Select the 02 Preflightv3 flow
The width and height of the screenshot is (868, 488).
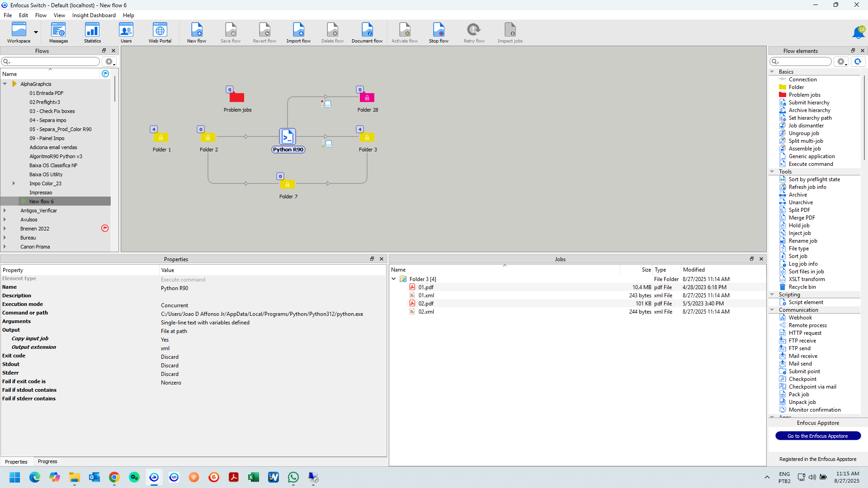point(45,102)
